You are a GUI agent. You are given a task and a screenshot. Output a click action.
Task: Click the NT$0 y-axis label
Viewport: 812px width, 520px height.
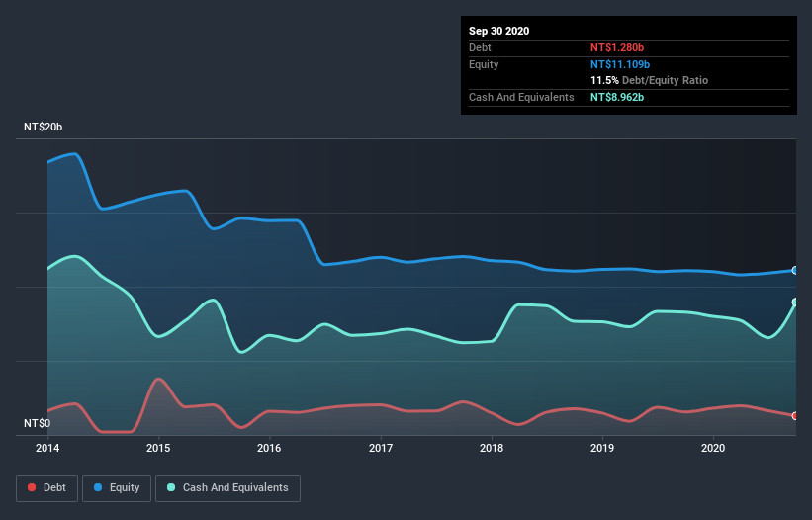[38, 423]
